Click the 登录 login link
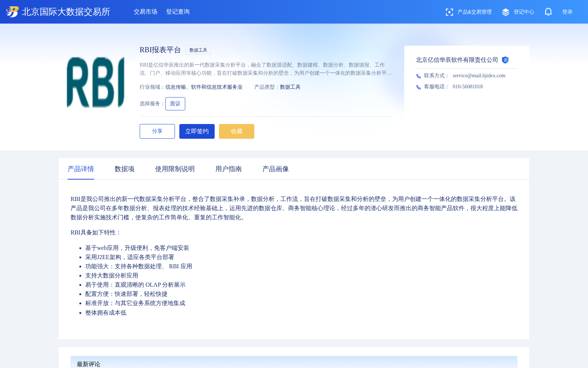 (x=567, y=12)
